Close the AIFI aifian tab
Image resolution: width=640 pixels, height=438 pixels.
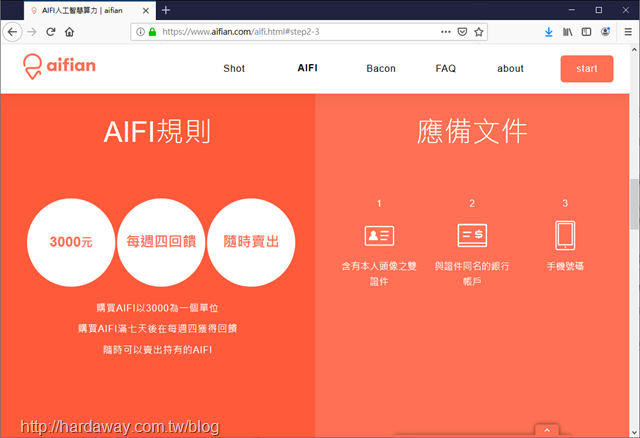tap(146, 11)
